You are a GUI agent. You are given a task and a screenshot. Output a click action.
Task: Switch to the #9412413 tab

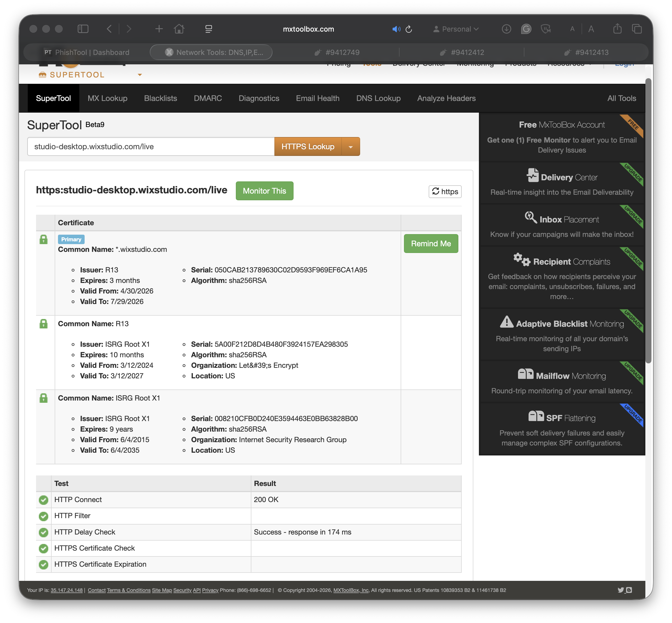pyautogui.click(x=586, y=52)
